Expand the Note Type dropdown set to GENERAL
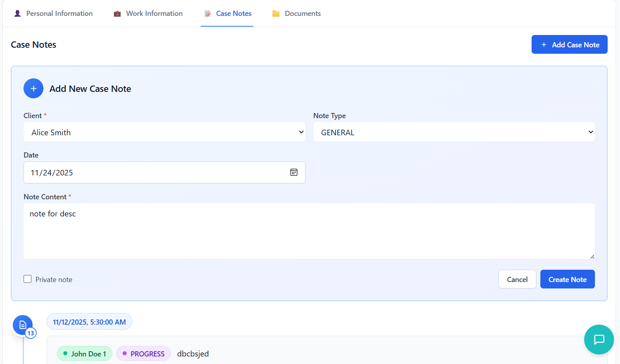This screenshot has height=364, width=620. pos(454,132)
